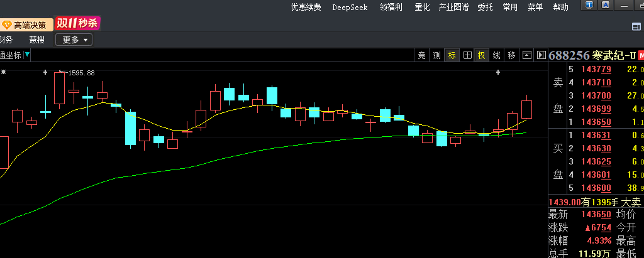Click the crosshair grid icon in chart toolbar

tap(467, 55)
